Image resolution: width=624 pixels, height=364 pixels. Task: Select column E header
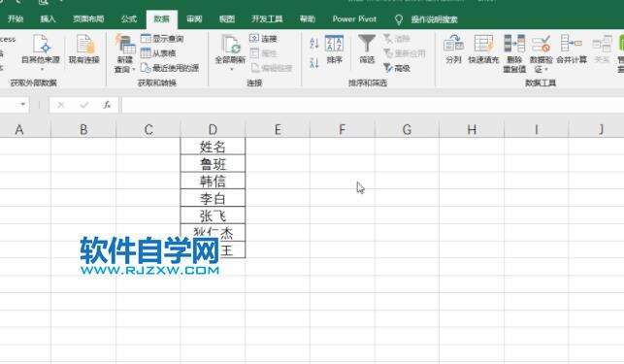pos(278,129)
